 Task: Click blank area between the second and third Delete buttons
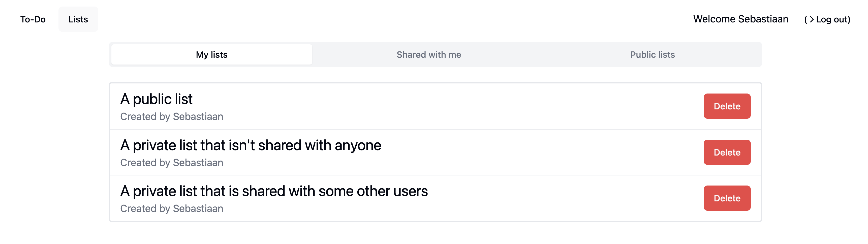tap(727, 175)
